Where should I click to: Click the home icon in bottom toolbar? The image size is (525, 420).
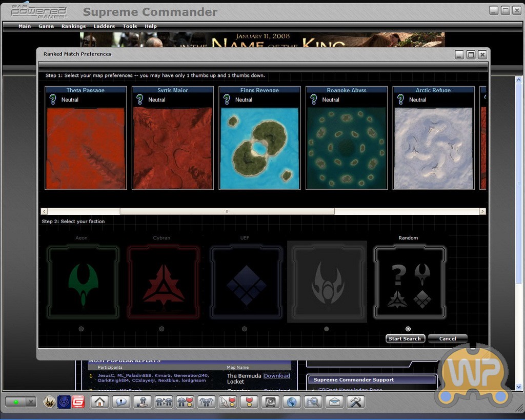click(100, 402)
